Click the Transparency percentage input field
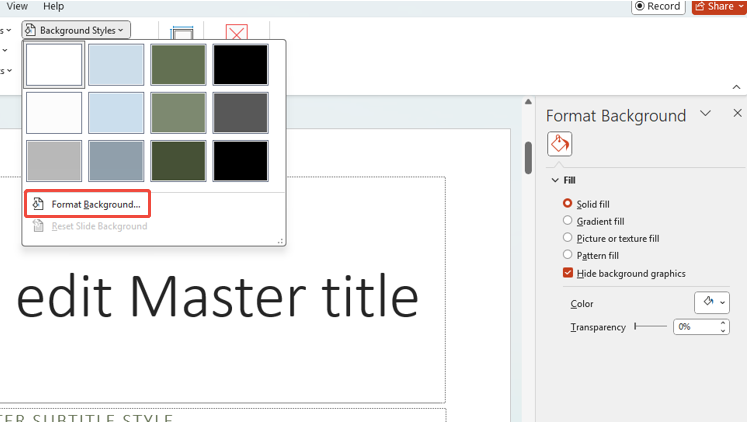 (x=695, y=327)
